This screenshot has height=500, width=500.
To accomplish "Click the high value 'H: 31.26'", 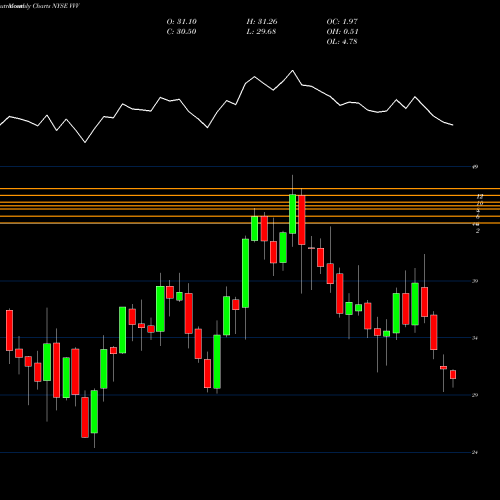I will [x=262, y=22].
